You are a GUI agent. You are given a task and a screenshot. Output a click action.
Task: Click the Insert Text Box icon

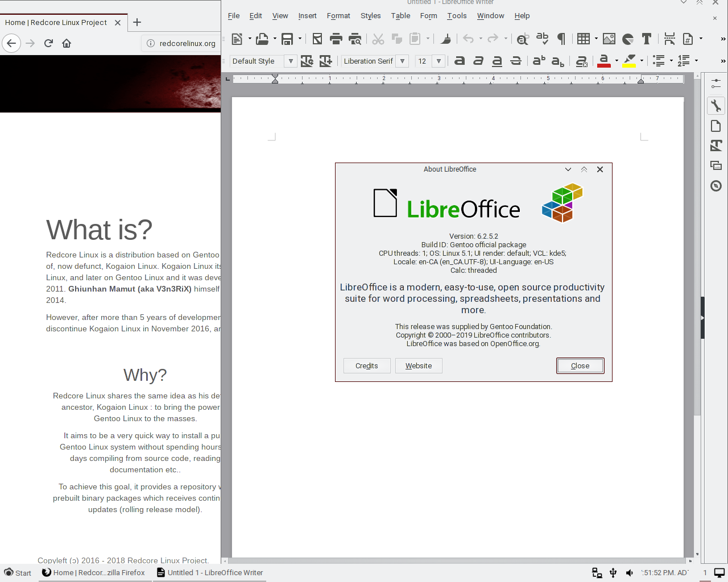click(x=647, y=39)
